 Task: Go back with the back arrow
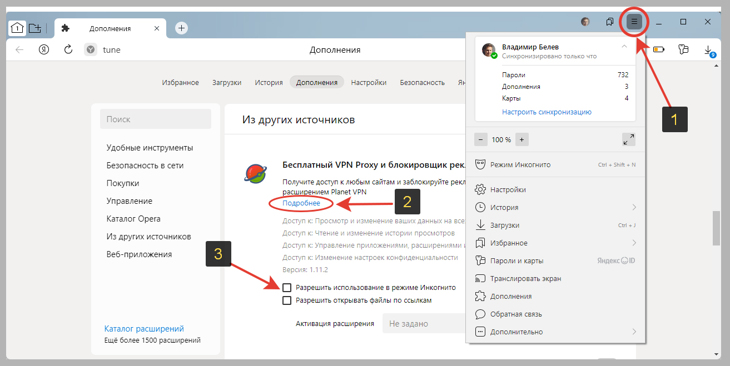19,49
